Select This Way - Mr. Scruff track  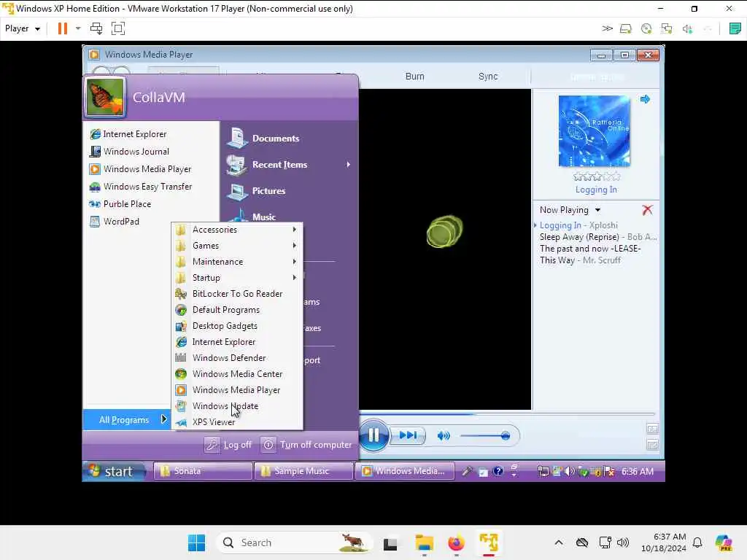click(x=580, y=260)
